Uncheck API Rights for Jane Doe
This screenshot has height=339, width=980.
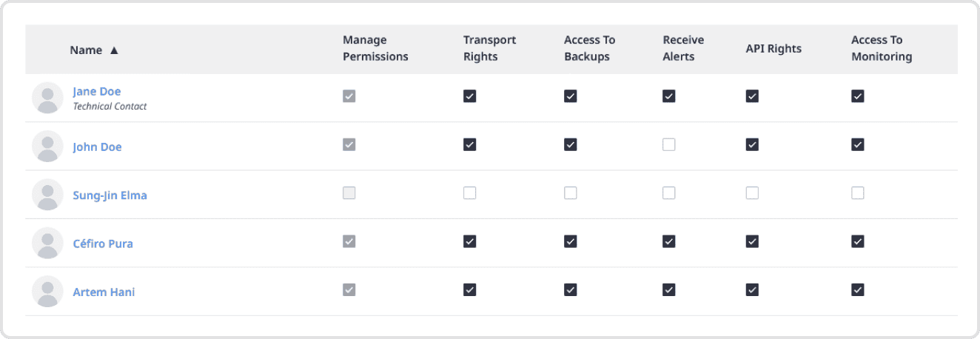pyautogui.click(x=752, y=96)
